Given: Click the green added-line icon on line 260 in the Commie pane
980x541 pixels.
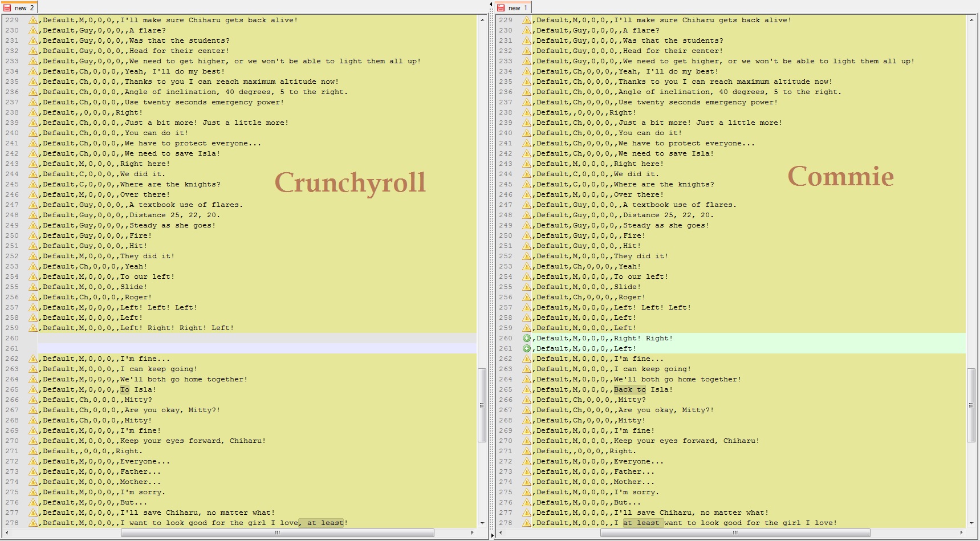Looking at the screenshot, I should click(527, 338).
